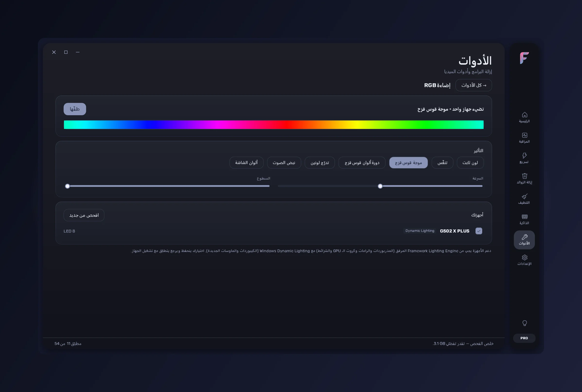Select the الأدوات tools wrench icon
The image size is (582, 392).
(524, 240)
